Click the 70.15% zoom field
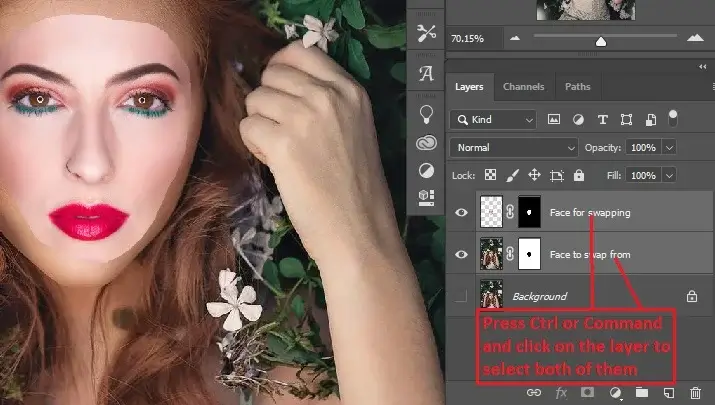This screenshot has width=715, height=405. pyautogui.click(x=474, y=39)
